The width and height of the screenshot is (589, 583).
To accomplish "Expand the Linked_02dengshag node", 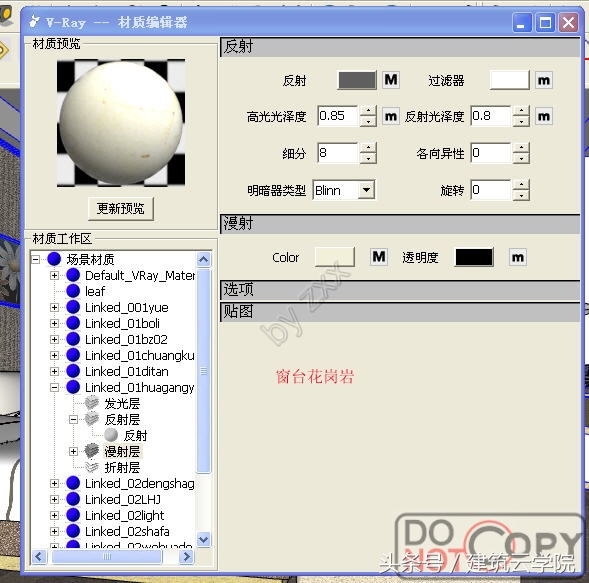I will click(x=54, y=483).
